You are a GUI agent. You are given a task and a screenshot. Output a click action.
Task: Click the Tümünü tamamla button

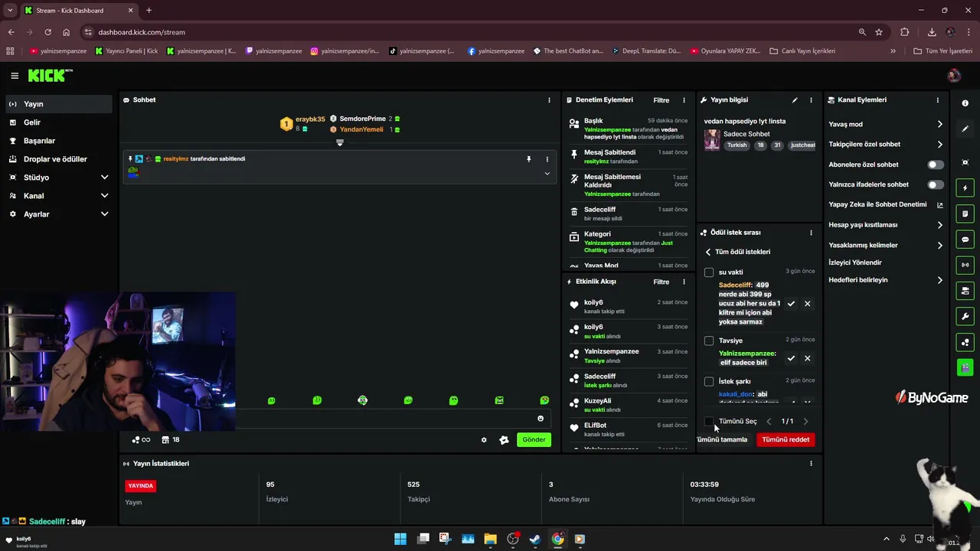722,440
